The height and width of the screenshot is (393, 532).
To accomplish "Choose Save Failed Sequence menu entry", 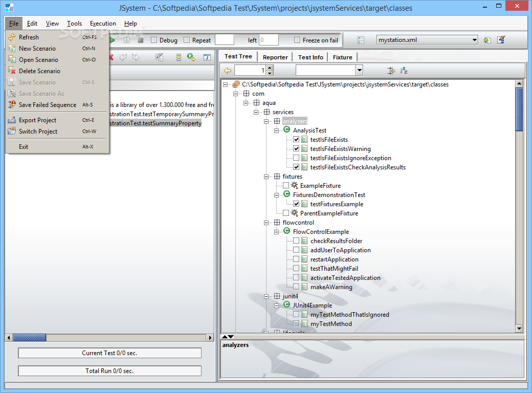I will tap(57, 104).
